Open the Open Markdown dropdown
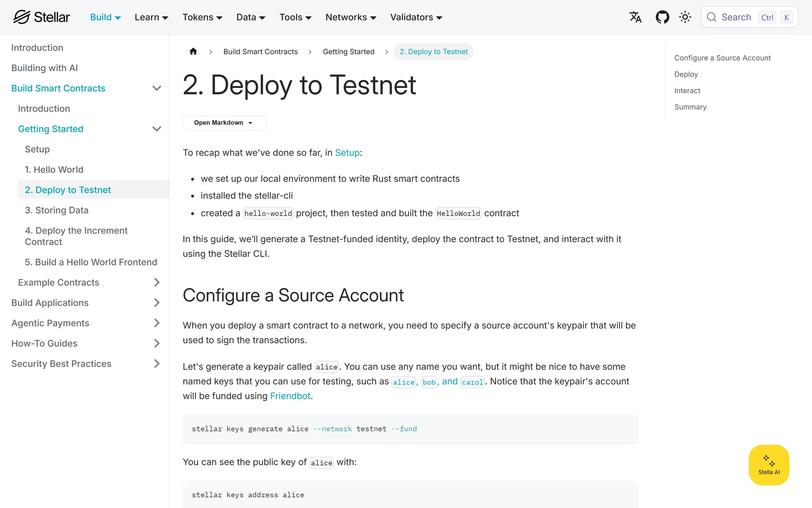The width and height of the screenshot is (812, 508). tap(224, 123)
